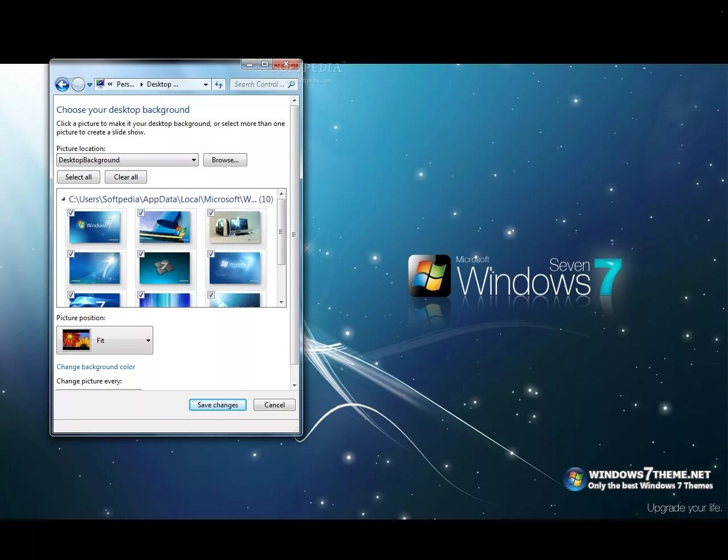
Task: Select the 'Desktop ...' breadcrumb segment
Action: click(x=162, y=84)
